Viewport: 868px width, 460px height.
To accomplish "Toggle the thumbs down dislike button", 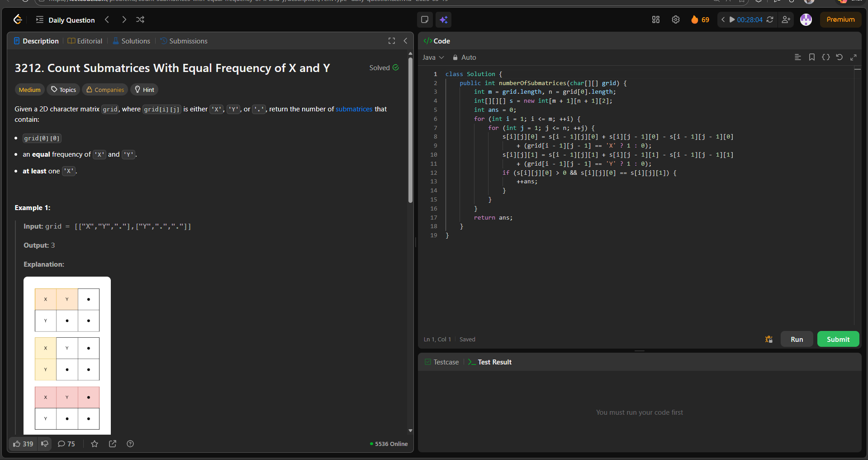I will click(45, 444).
